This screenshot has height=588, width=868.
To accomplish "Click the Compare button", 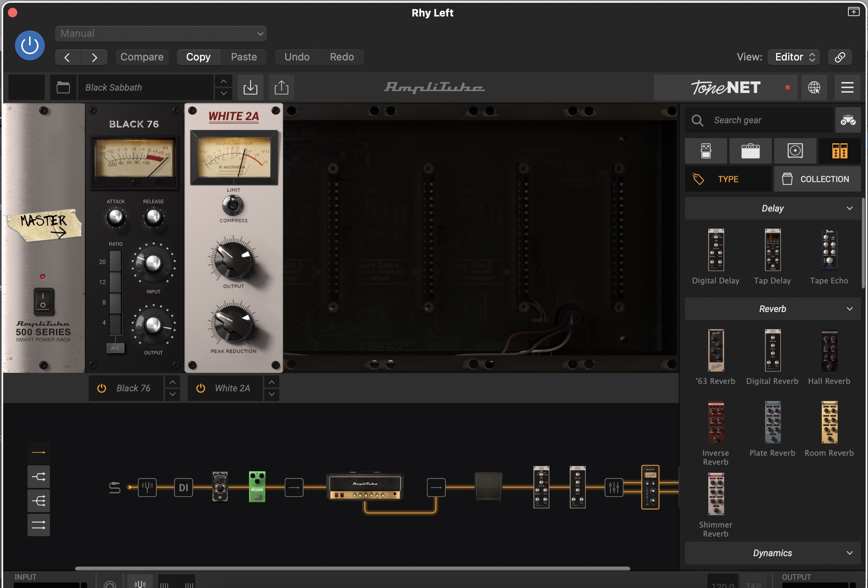I will 142,57.
